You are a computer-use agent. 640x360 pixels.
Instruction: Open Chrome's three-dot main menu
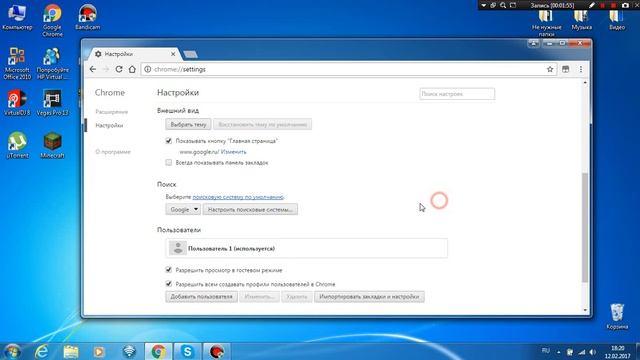(581, 69)
